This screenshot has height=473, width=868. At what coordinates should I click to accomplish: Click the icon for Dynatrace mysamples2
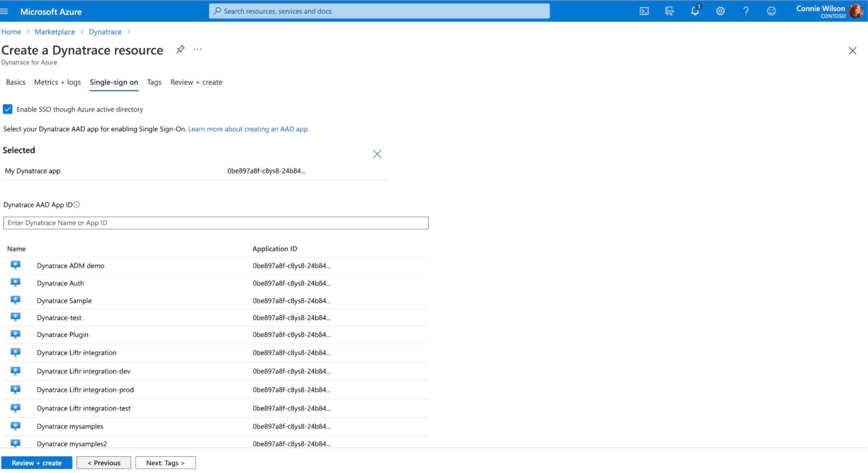click(x=15, y=443)
